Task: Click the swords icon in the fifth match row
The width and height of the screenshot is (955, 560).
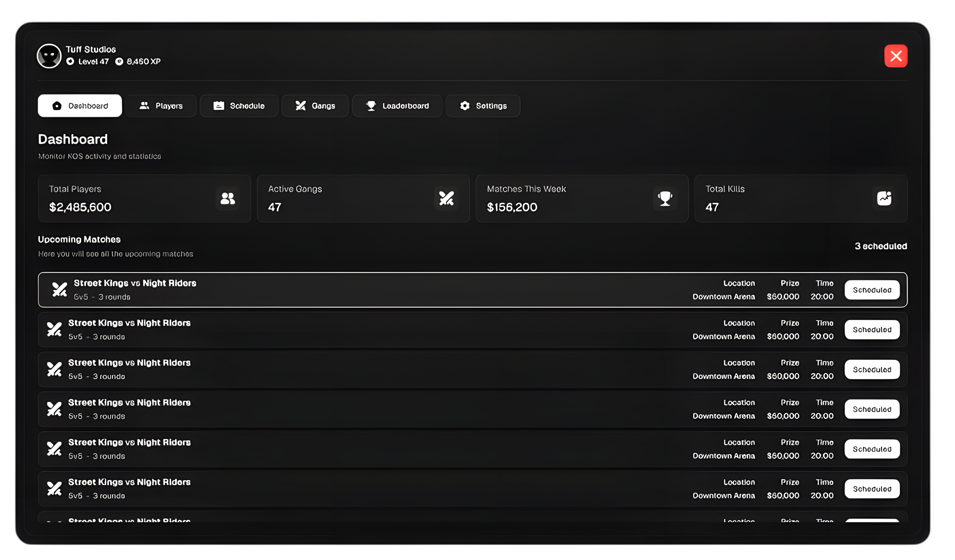Action: pos(54,449)
